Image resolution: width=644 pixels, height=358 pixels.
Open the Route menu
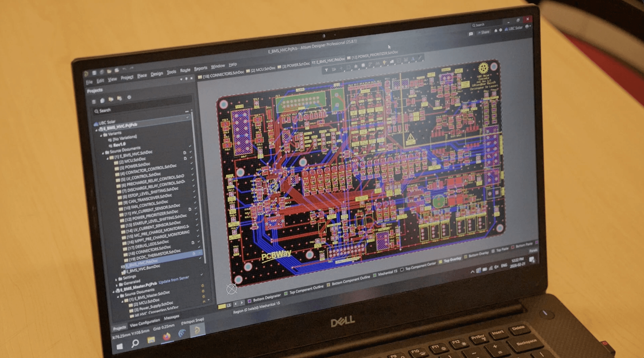[185, 70]
